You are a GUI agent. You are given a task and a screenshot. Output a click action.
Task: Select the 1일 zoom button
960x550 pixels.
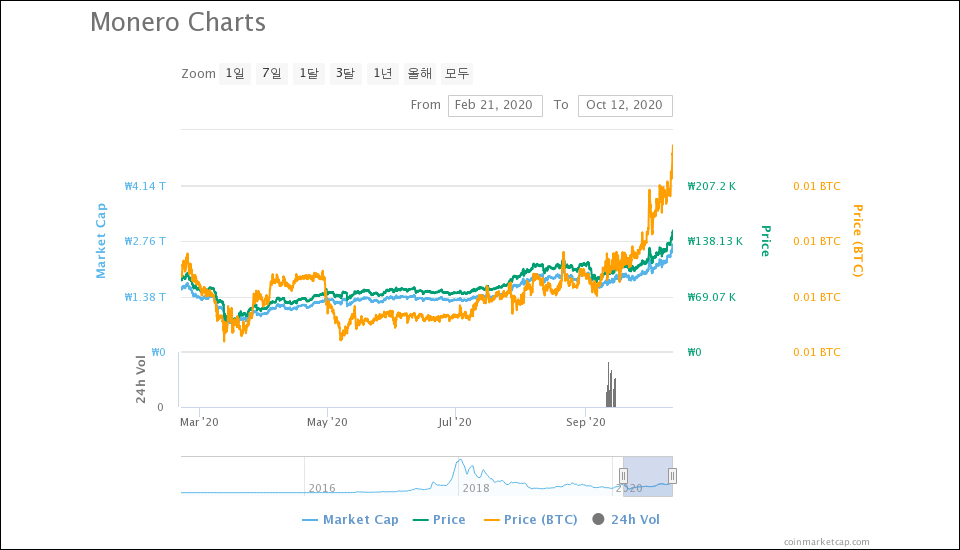[x=235, y=73]
